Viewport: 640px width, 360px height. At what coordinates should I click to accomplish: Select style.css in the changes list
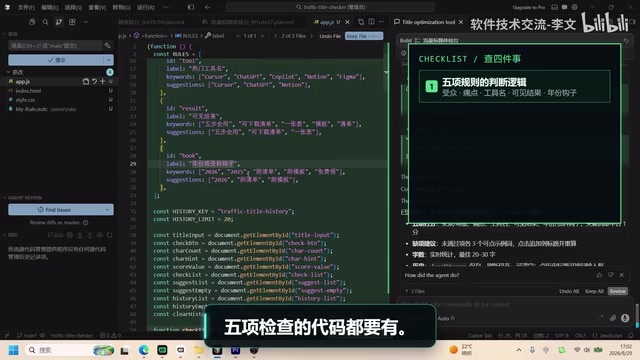click(25, 100)
